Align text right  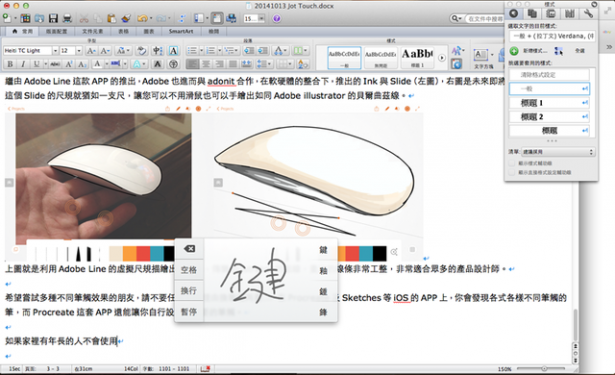(x=219, y=64)
